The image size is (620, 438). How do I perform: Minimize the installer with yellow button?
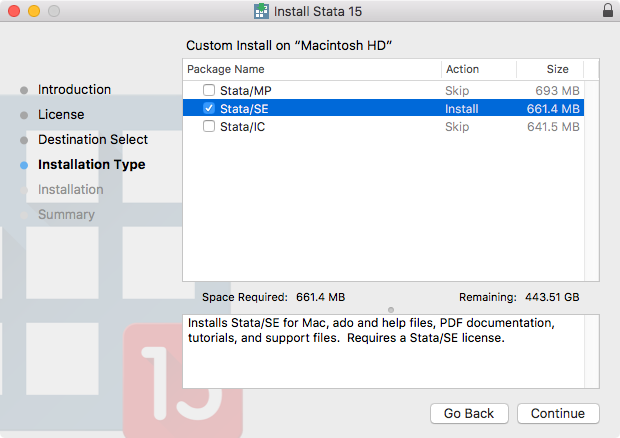[34, 11]
